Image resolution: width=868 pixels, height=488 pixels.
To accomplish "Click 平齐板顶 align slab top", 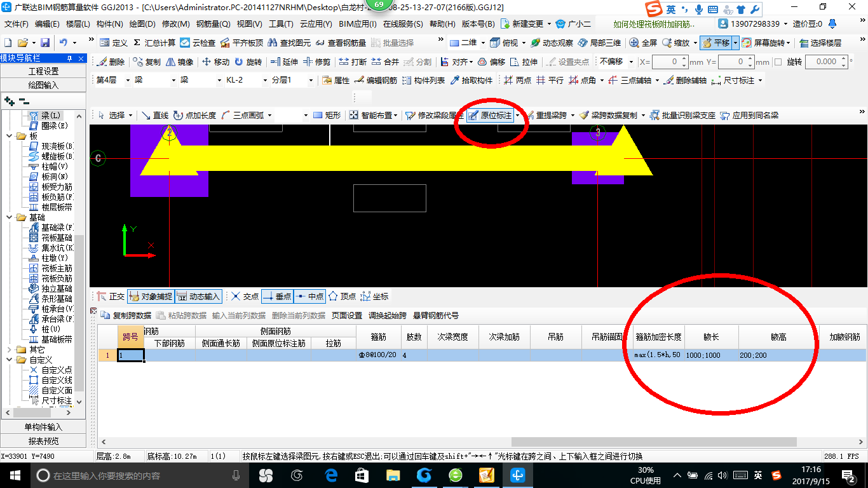I will [x=241, y=43].
